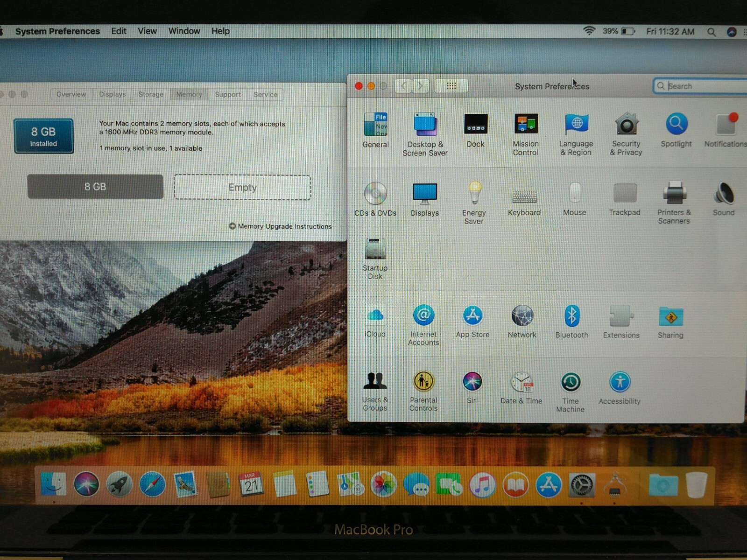Open Energy Saver preferences
Screen dimensions: 747x560
tap(474, 203)
